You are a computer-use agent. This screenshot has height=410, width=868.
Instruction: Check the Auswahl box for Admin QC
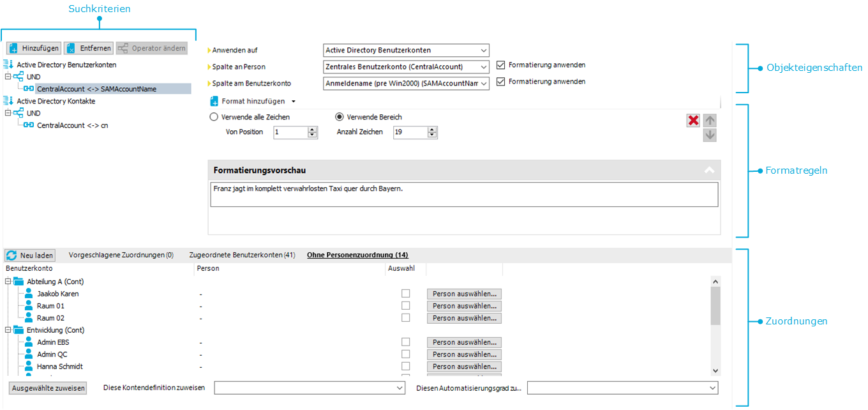click(406, 354)
